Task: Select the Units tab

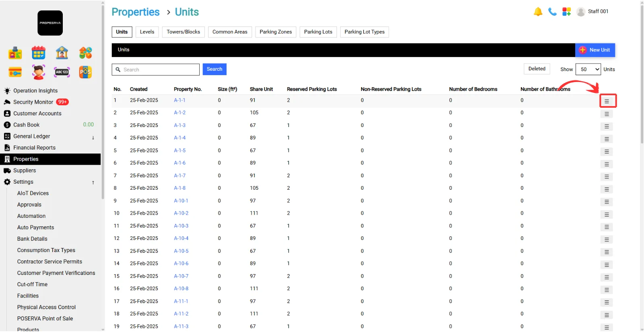Action: (122, 32)
